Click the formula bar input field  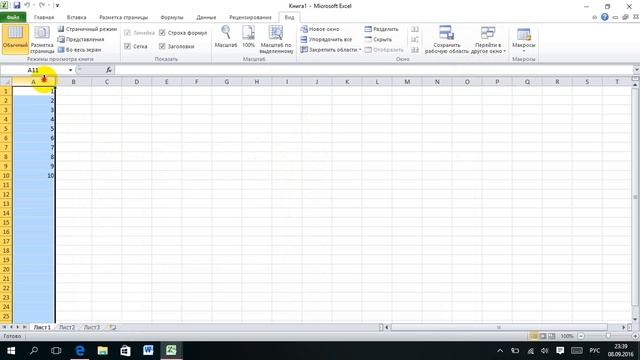pos(373,70)
